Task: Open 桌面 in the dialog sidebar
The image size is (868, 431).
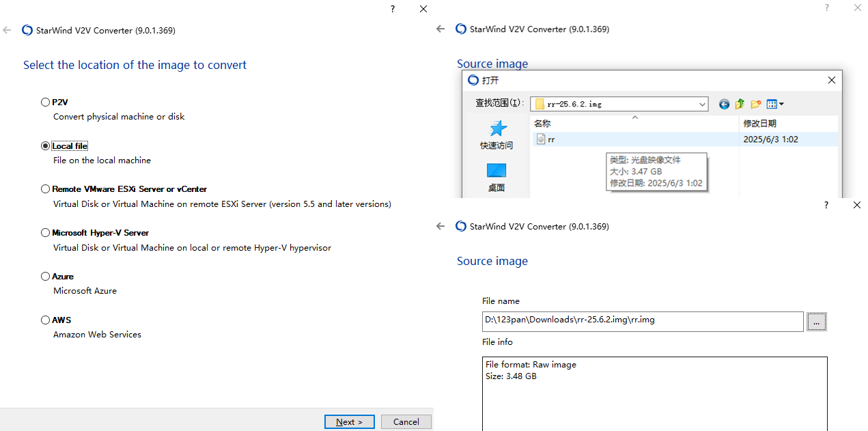Action: pos(496,178)
